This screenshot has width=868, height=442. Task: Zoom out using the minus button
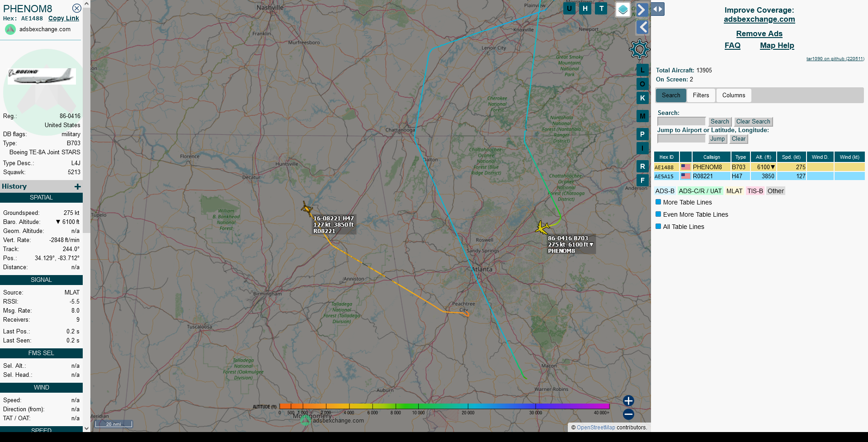(x=628, y=414)
